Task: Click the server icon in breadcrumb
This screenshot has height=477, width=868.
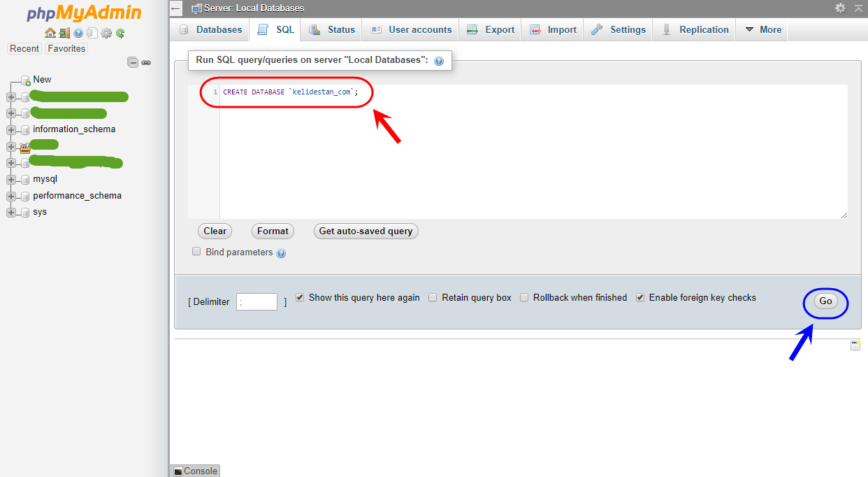Action: [x=196, y=8]
